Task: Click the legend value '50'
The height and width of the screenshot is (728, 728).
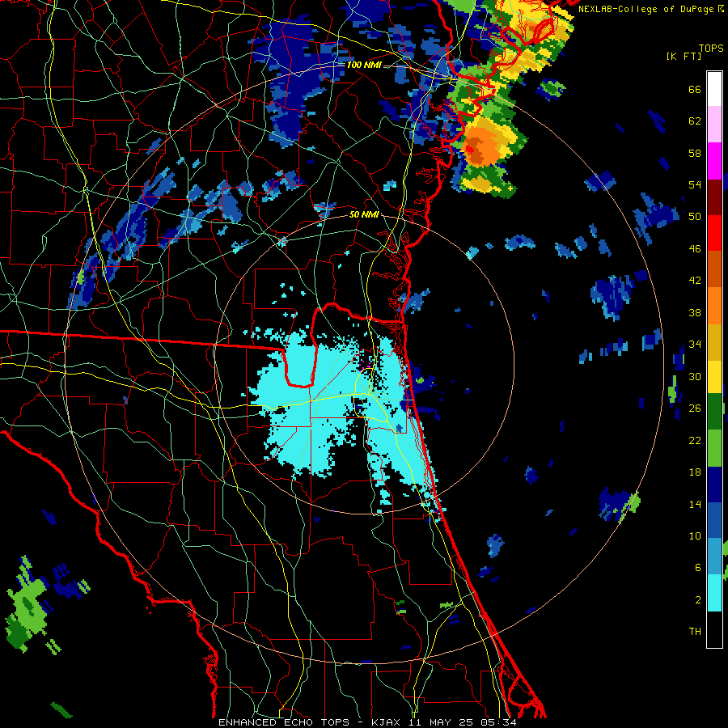Action: click(x=695, y=217)
